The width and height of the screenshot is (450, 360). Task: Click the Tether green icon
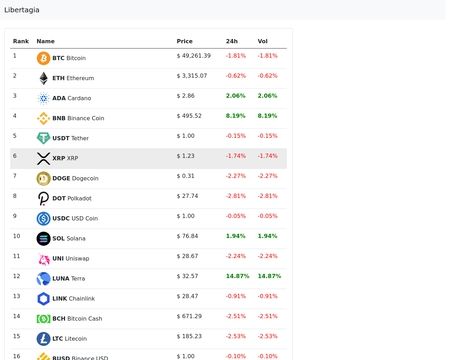(43, 138)
